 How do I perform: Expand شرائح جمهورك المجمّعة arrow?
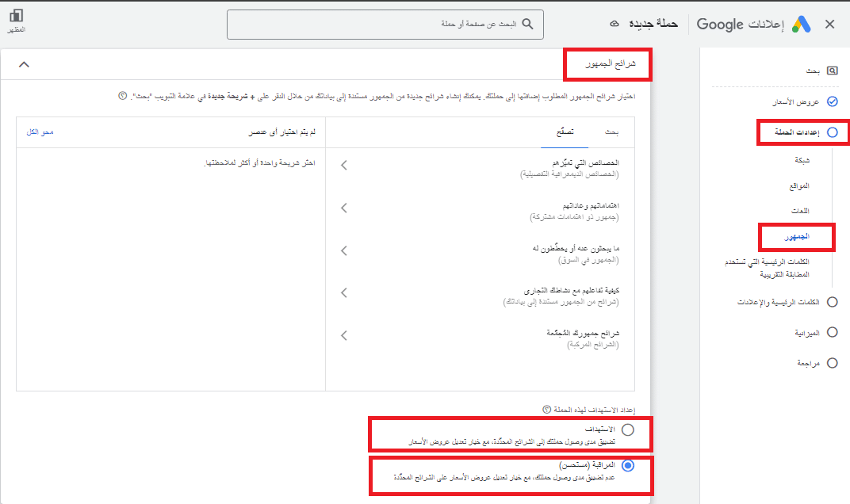(344, 336)
